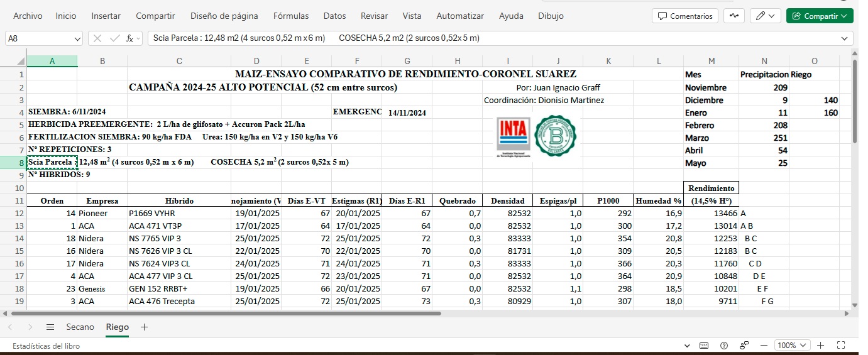
Task: Click the activity catch-up icon beside Comentarios
Action: 733,16
